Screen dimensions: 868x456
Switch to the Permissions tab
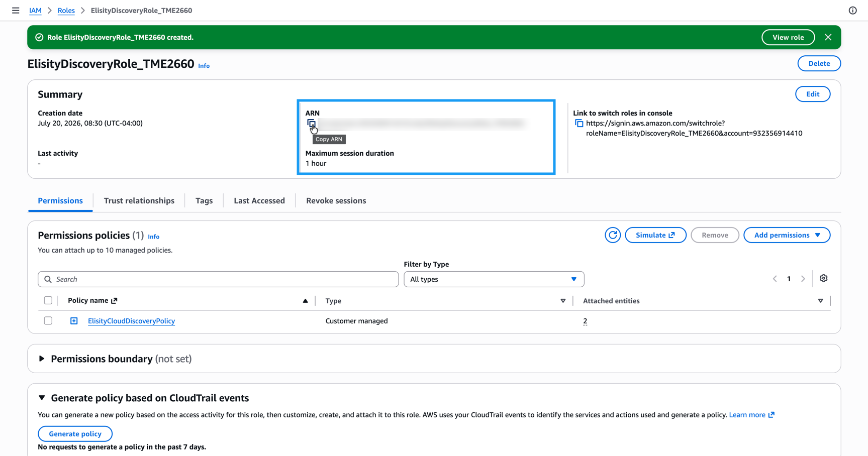pos(60,200)
